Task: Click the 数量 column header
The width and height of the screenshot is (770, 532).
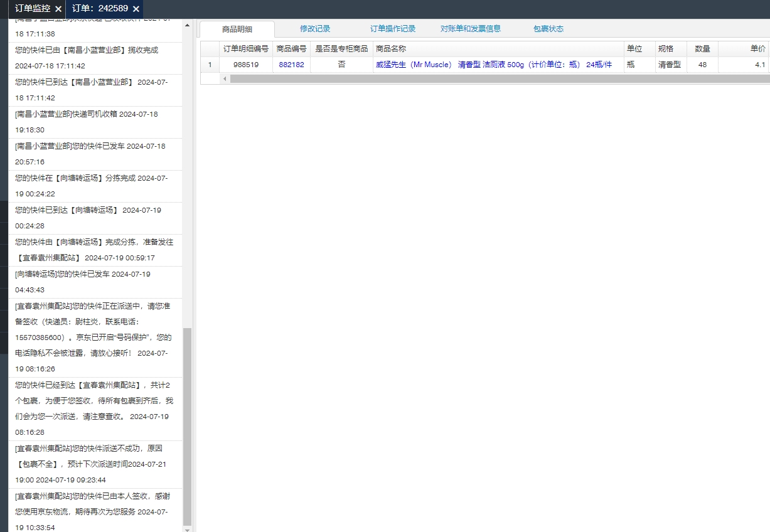Action: click(x=702, y=49)
